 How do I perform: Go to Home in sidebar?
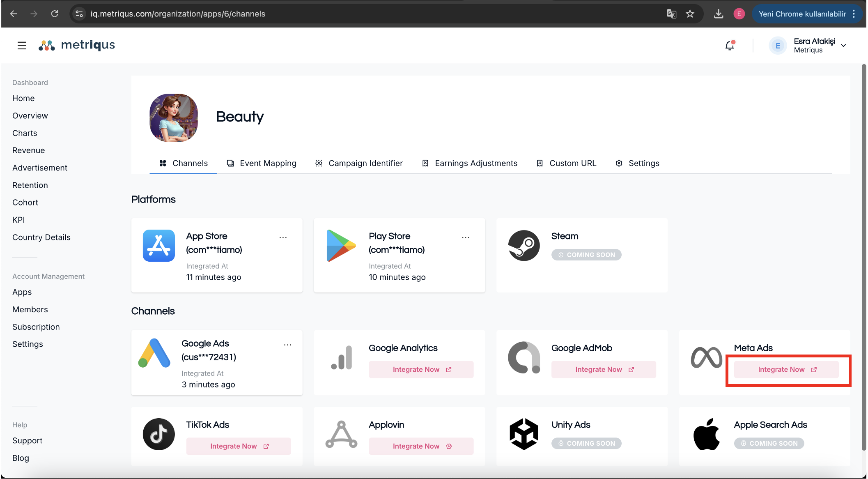(x=23, y=98)
